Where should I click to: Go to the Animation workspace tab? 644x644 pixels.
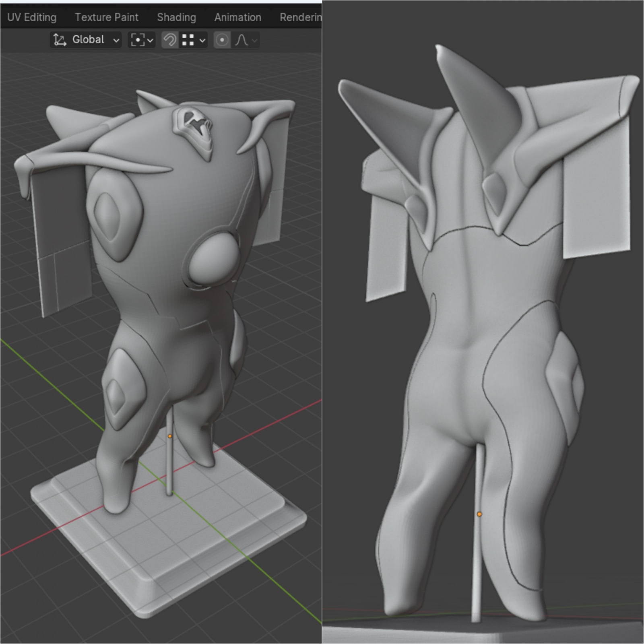click(x=237, y=17)
